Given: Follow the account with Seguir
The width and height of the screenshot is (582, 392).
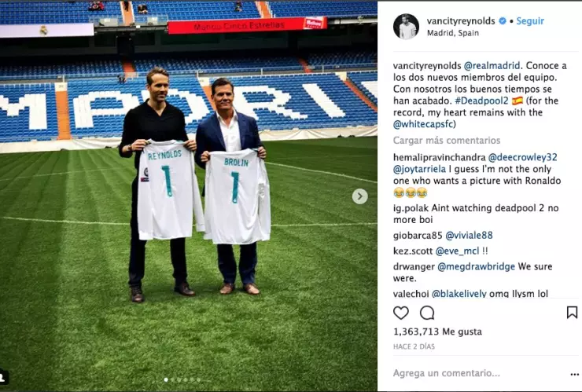Looking at the screenshot, I should coord(530,21).
